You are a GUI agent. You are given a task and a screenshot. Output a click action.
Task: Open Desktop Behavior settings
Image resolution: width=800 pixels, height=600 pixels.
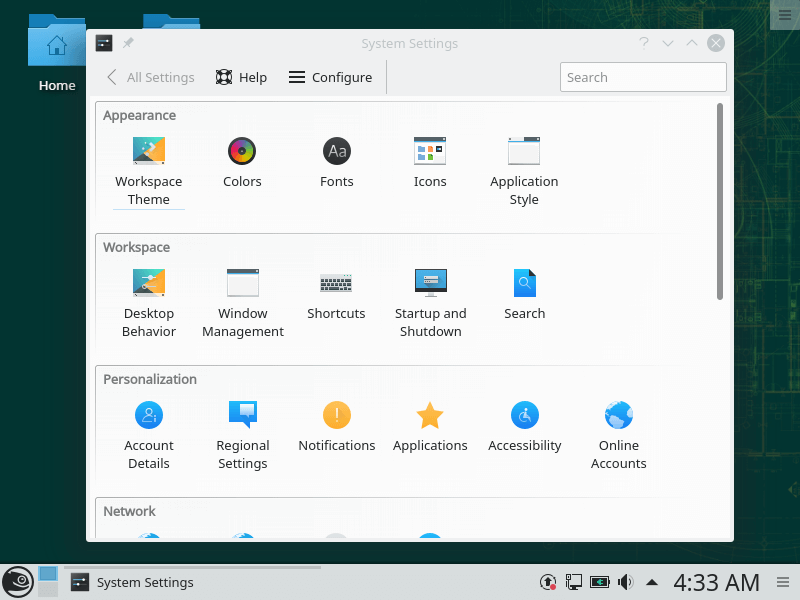[148, 284]
